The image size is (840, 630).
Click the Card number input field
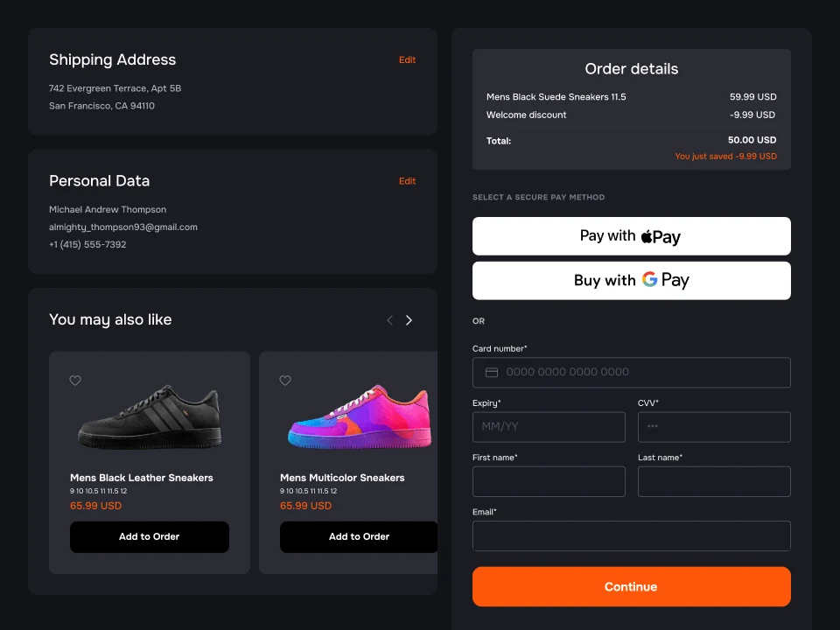(x=631, y=372)
